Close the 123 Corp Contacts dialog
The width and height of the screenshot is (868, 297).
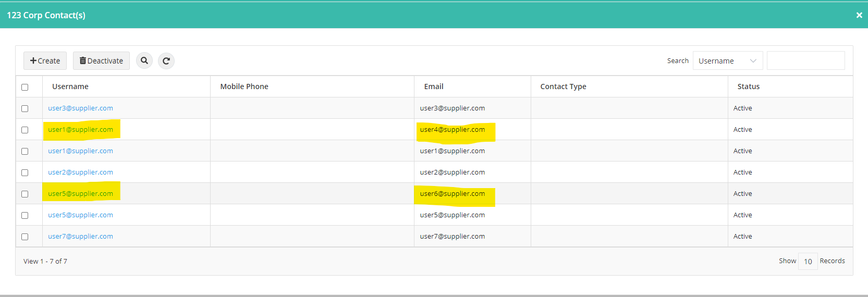click(859, 15)
